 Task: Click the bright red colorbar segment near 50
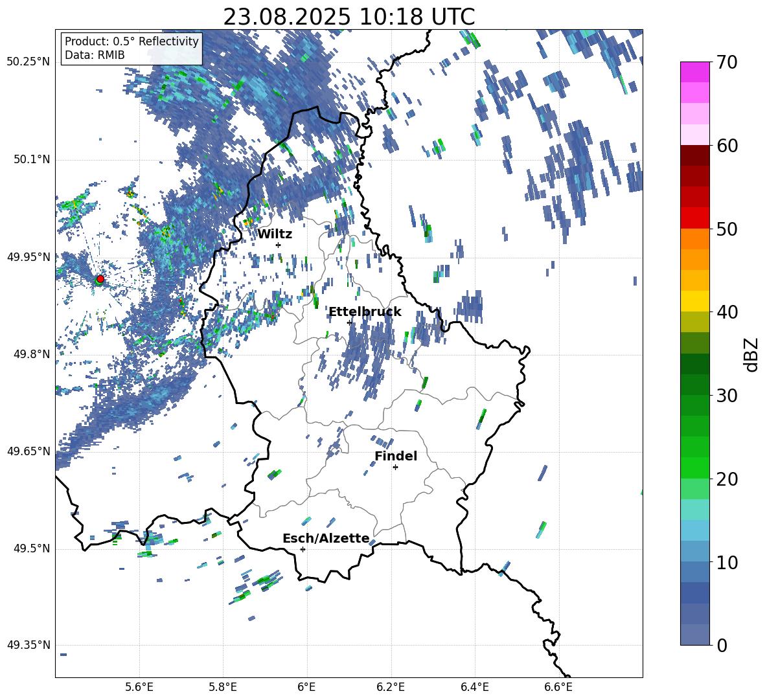pyautogui.click(x=694, y=218)
